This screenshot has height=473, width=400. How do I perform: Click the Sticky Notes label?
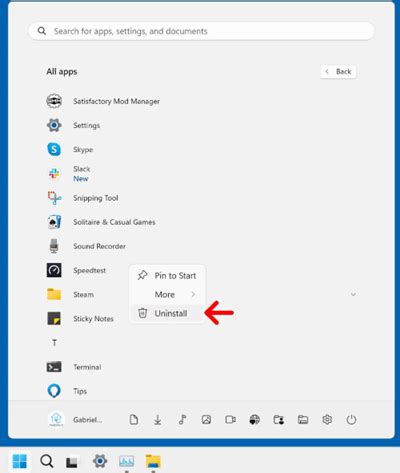[93, 319]
